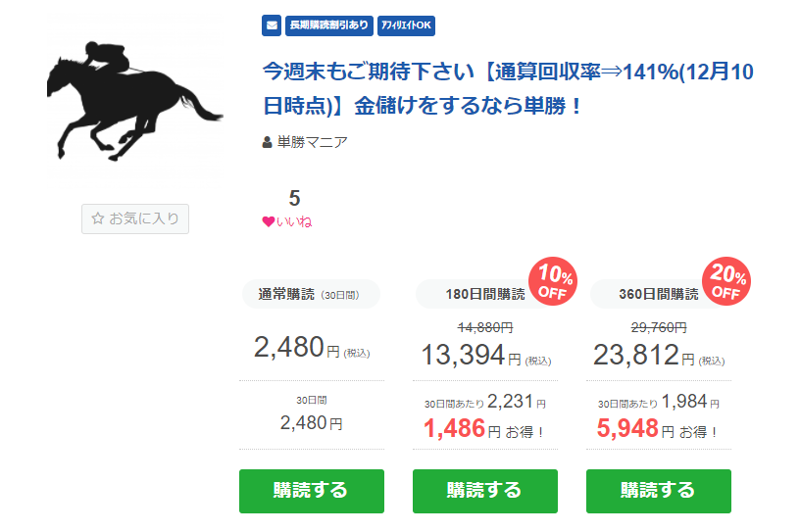
Task: Click the author person icon
Action: [x=268, y=143]
